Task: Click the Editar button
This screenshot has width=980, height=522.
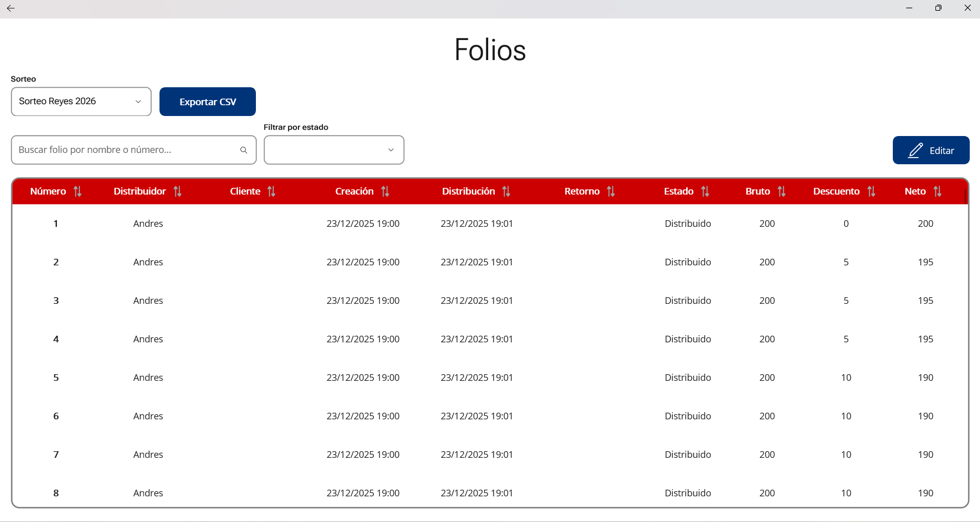Action: 931,150
